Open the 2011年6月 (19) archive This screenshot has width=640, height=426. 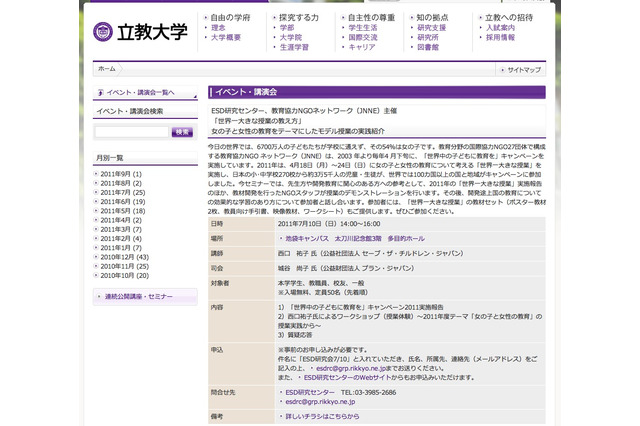click(123, 202)
